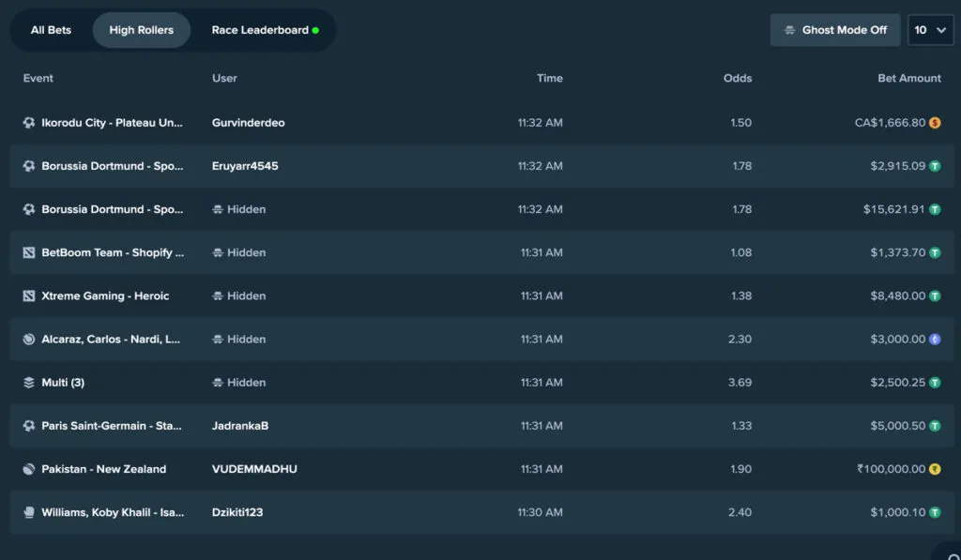Click the 2.40 odds value
The height and width of the screenshot is (560, 961).
740,512
